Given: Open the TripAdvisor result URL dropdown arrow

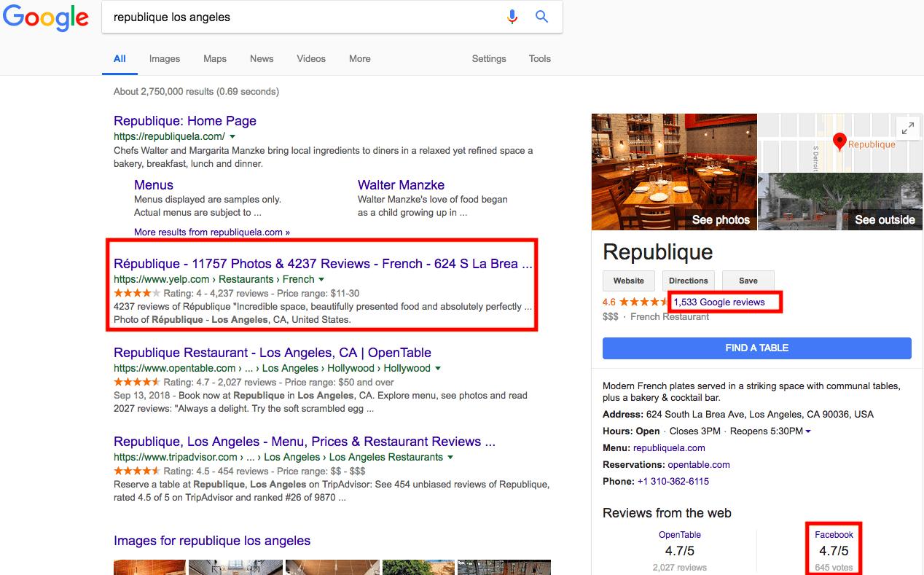Looking at the screenshot, I should pyautogui.click(x=450, y=457).
